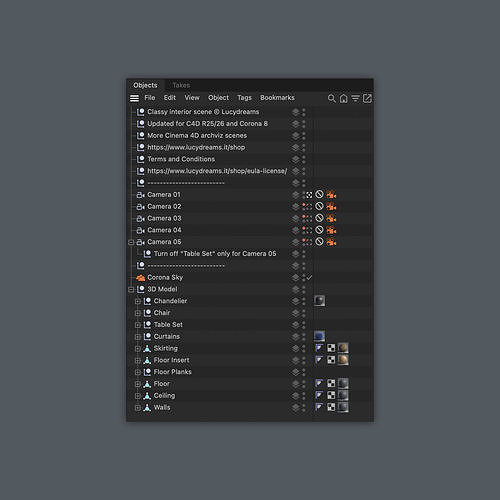Select Camera 03 orange Corona camera tag
The height and width of the screenshot is (500, 500).
(x=331, y=218)
